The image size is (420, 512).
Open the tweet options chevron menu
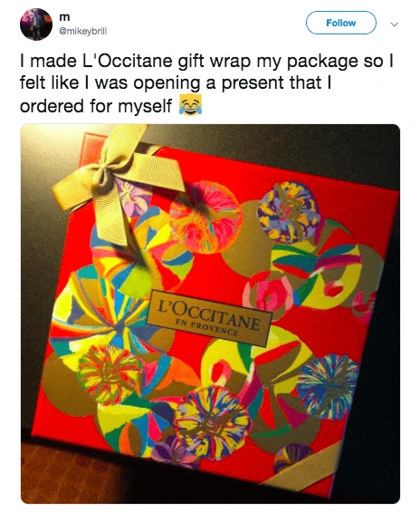point(395,24)
